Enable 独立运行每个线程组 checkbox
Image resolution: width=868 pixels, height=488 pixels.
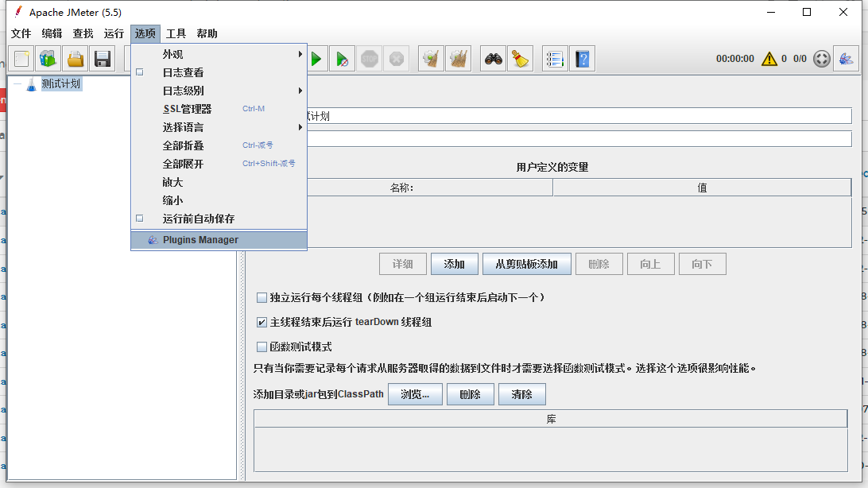[x=262, y=298]
